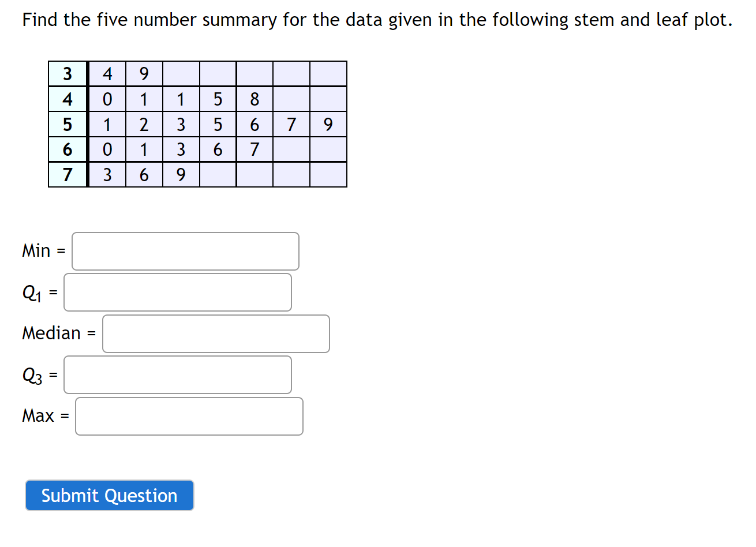
Task: Select stem value 4 in the plot
Action: 68,99
